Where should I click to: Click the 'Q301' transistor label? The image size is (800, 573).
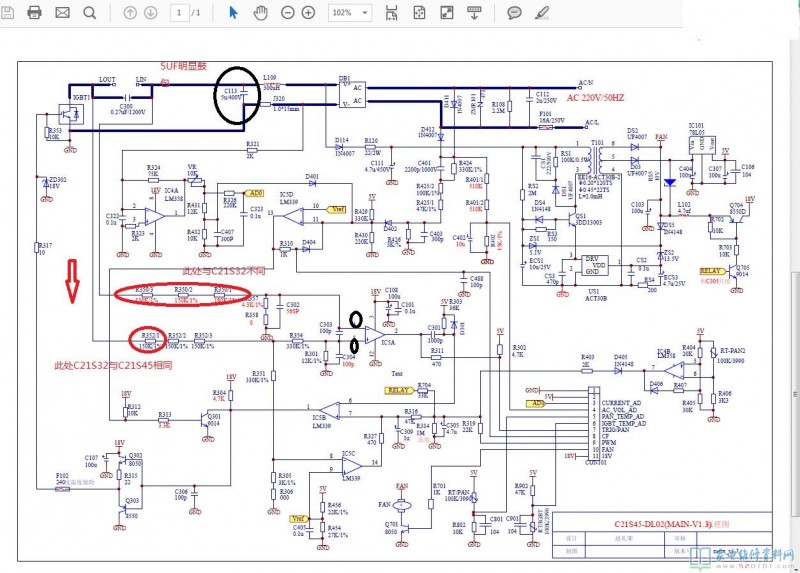coord(214,416)
